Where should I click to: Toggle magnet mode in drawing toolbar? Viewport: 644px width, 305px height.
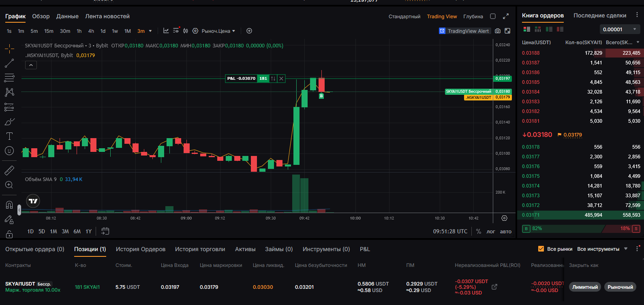9,205
